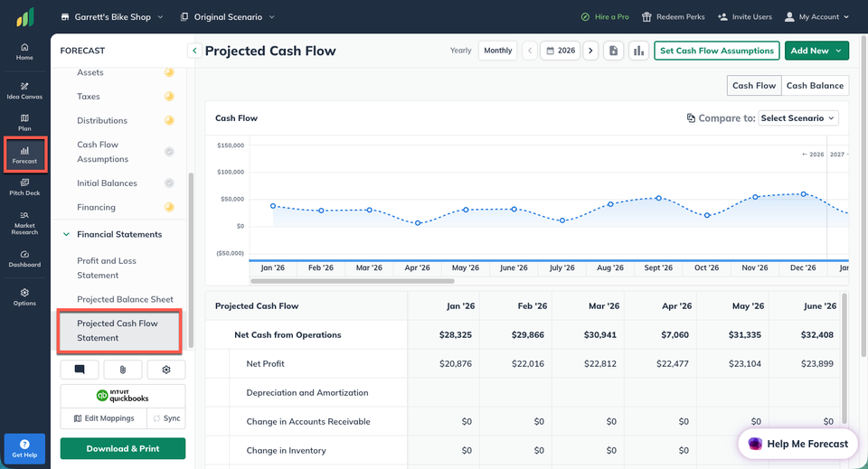Open the Pitch Deck sidebar icon

pos(24,187)
